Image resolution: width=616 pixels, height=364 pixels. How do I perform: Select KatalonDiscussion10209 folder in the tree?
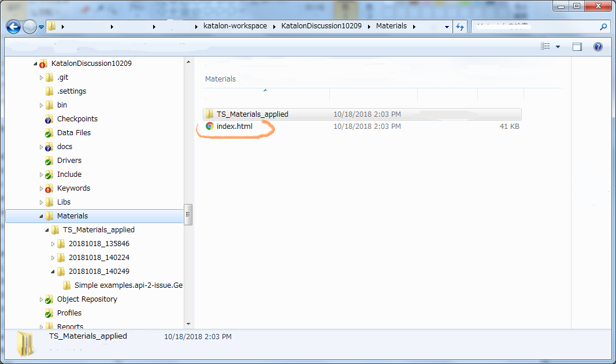pos(91,63)
